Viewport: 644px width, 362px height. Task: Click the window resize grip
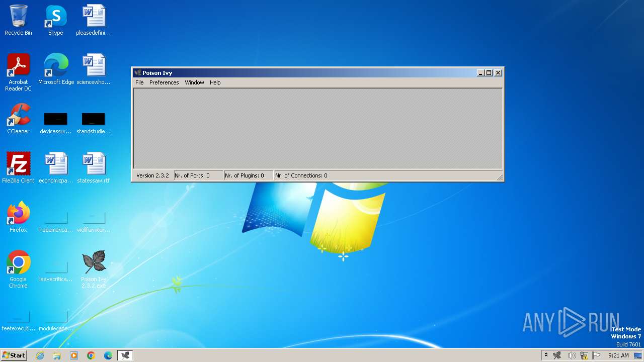click(500, 177)
